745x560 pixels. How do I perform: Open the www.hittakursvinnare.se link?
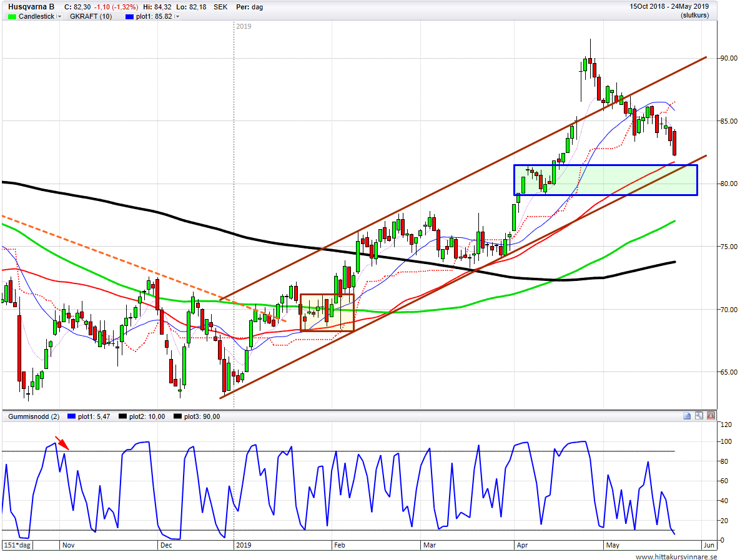[676, 556]
